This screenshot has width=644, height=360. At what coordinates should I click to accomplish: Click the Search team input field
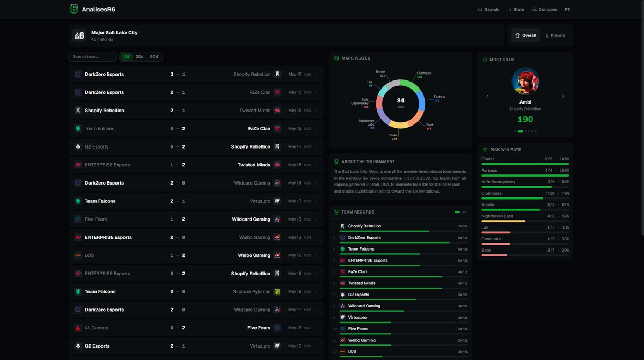pos(92,57)
